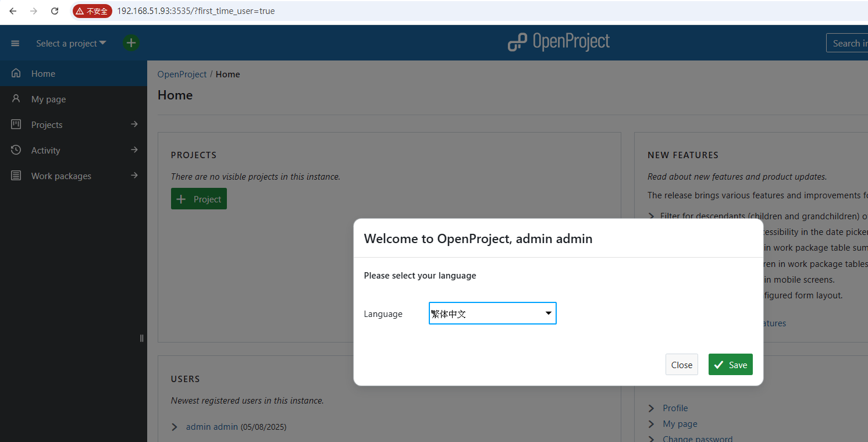The height and width of the screenshot is (442, 868).
Task: Click the chevron before Profile link
Action: 651,408
